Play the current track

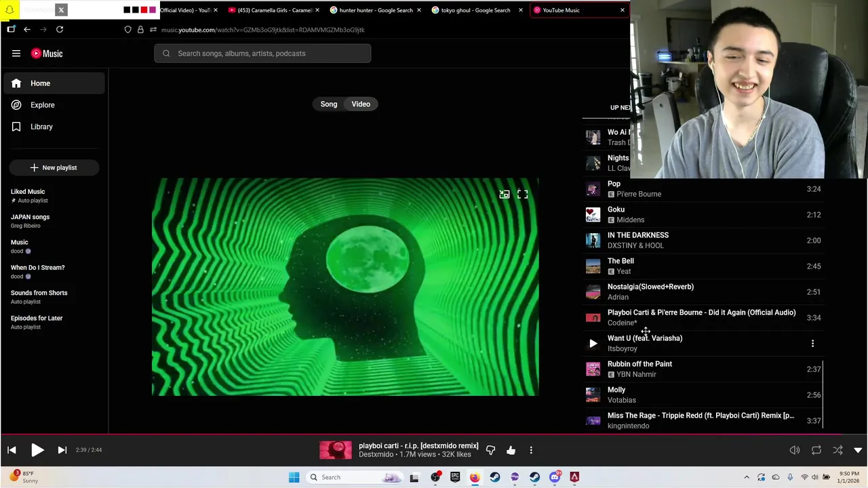point(37,450)
